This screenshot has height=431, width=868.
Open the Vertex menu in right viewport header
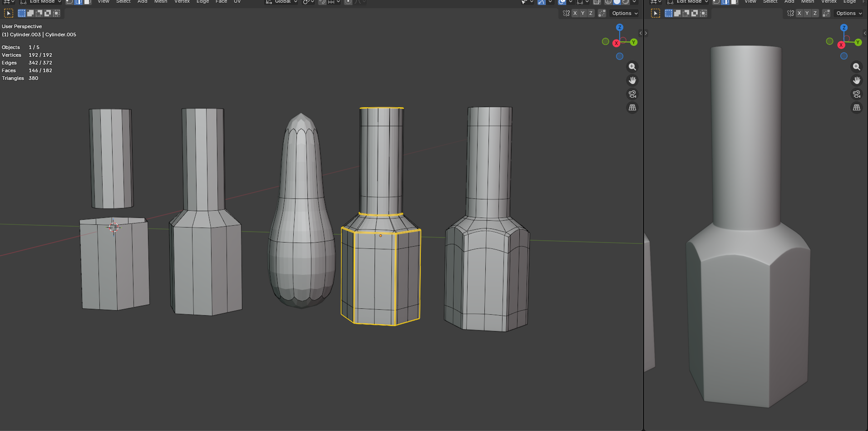click(x=829, y=2)
